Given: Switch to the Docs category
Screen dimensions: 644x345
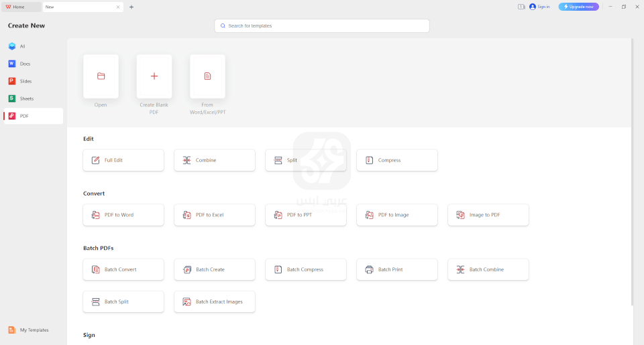Looking at the screenshot, I should click(25, 64).
